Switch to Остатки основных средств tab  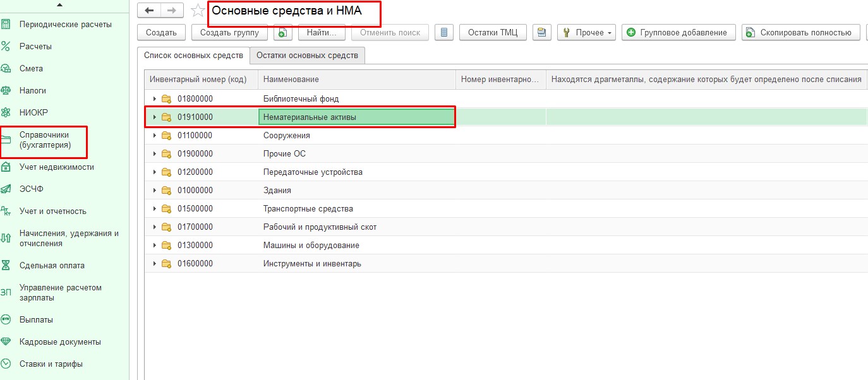(307, 56)
